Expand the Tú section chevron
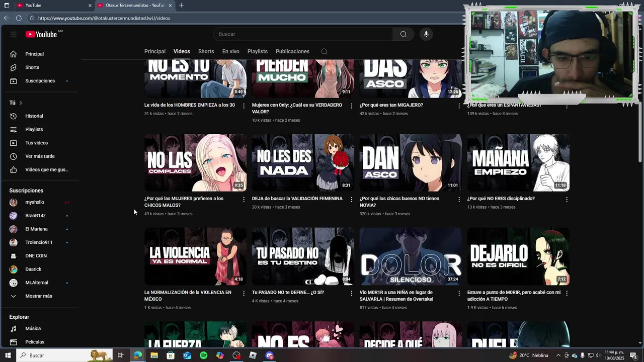Image resolution: width=644 pixels, height=362 pixels. point(21,103)
